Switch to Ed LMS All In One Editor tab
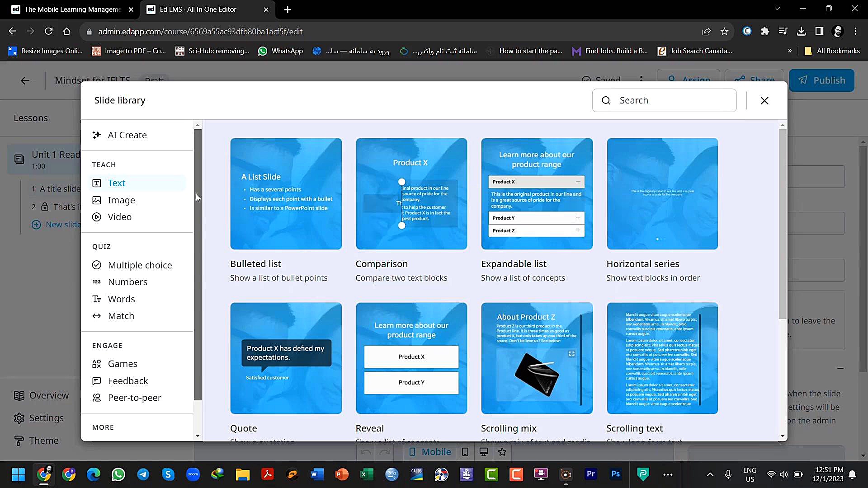 click(x=208, y=9)
